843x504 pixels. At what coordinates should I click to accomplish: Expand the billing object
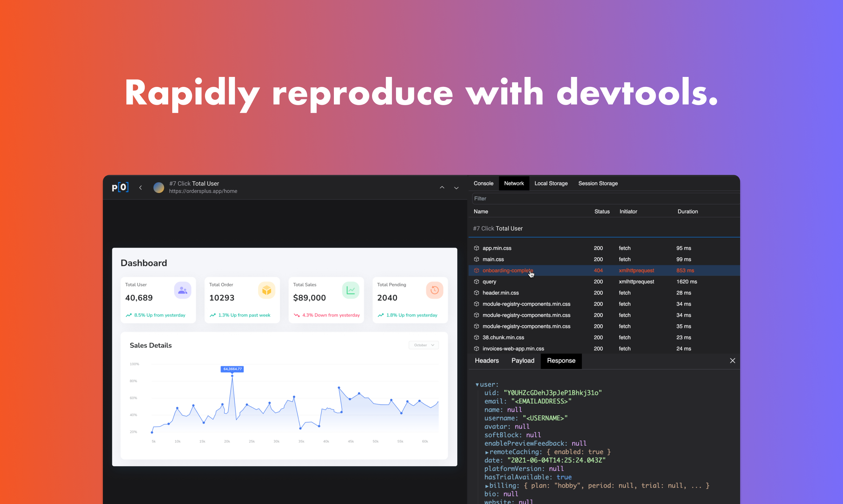pyautogui.click(x=487, y=486)
